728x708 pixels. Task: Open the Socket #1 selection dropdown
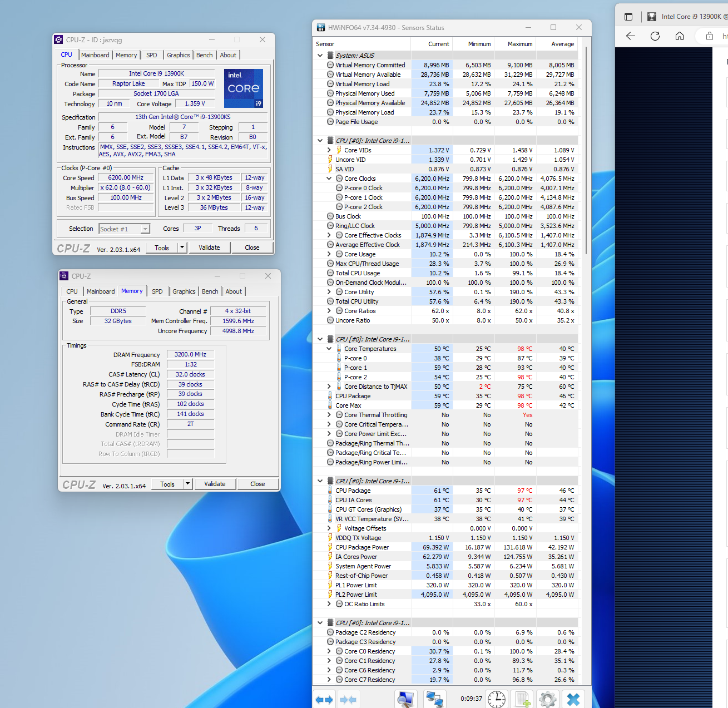pyautogui.click(x=145, y=229)
